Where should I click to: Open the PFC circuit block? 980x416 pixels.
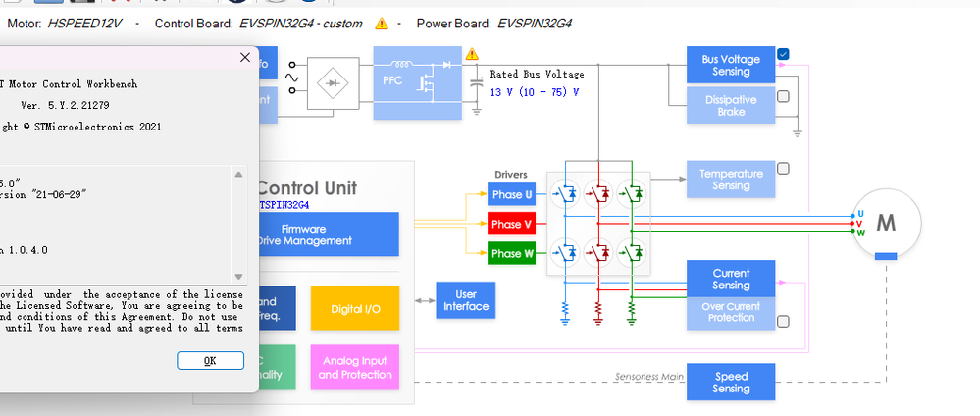click(418, 82)
